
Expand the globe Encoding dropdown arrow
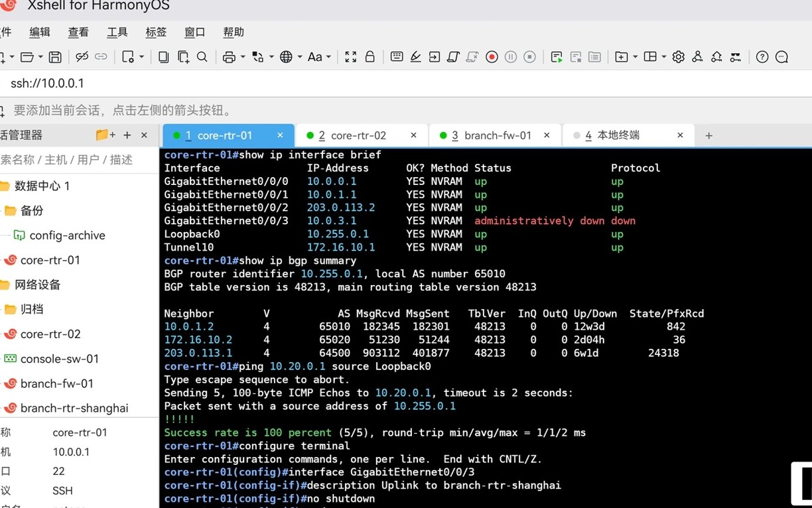(x=300, y=57)
